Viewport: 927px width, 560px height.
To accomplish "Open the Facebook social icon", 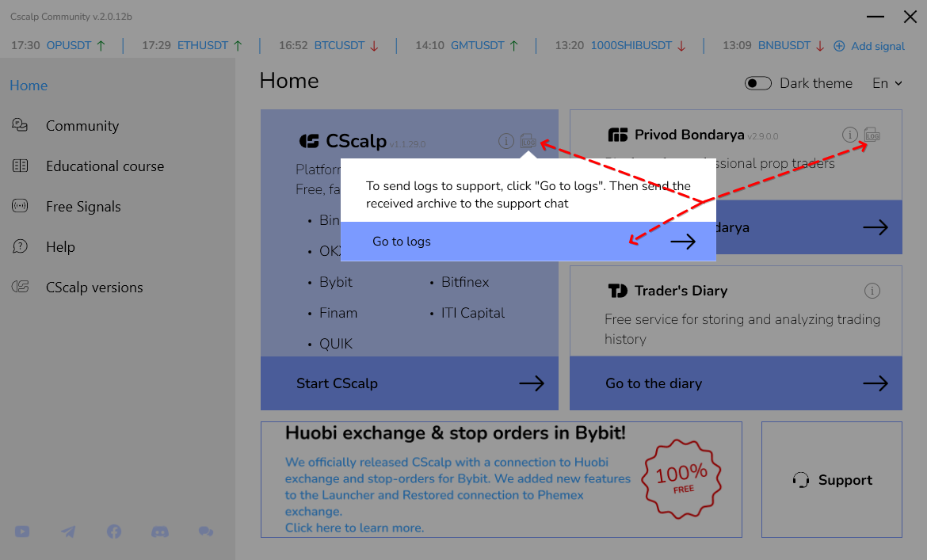I will tap(114, 531).
